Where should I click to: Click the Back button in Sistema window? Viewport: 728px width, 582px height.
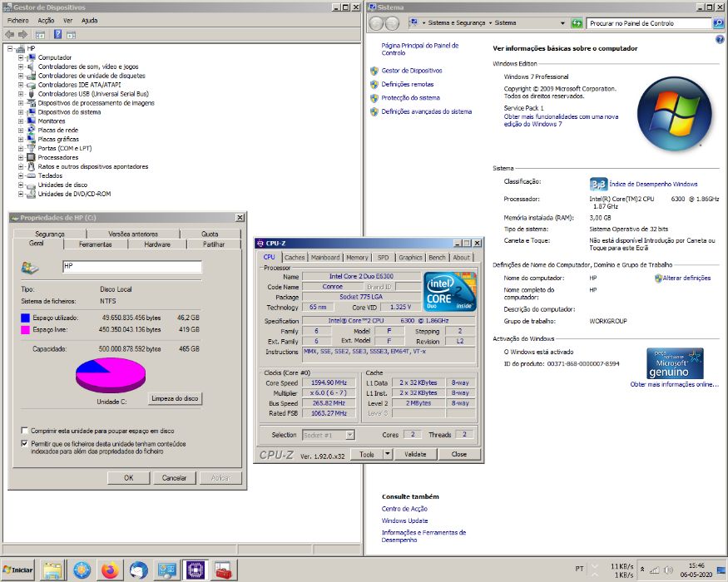[376, 23]
